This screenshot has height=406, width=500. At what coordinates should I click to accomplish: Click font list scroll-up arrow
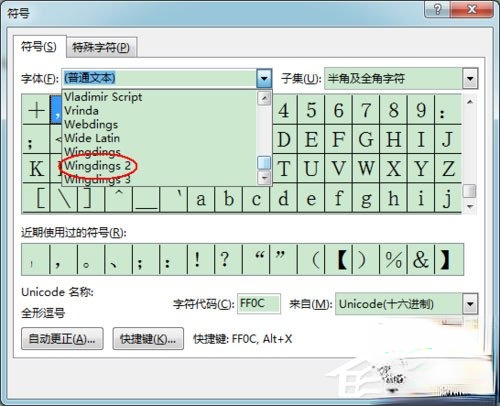pyautogui.click(x=264, y=98)
